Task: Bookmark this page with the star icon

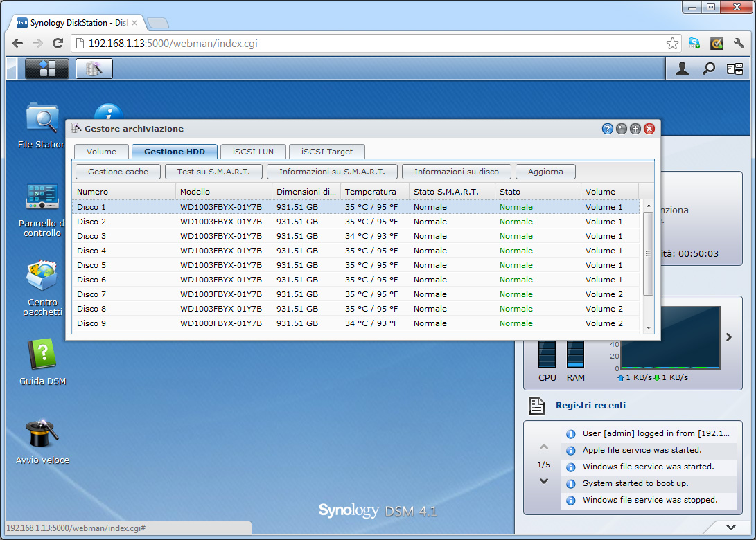Action: 672,44
